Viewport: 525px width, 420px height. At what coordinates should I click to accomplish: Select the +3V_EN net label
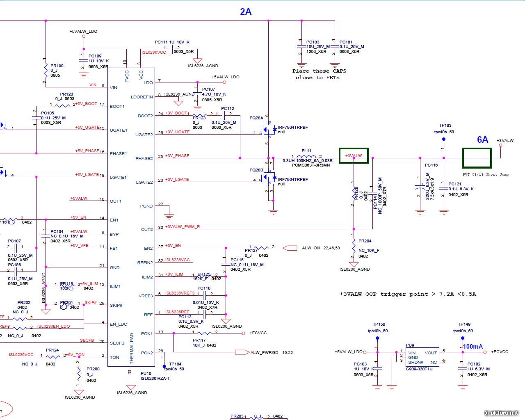(x=173, y=246)
